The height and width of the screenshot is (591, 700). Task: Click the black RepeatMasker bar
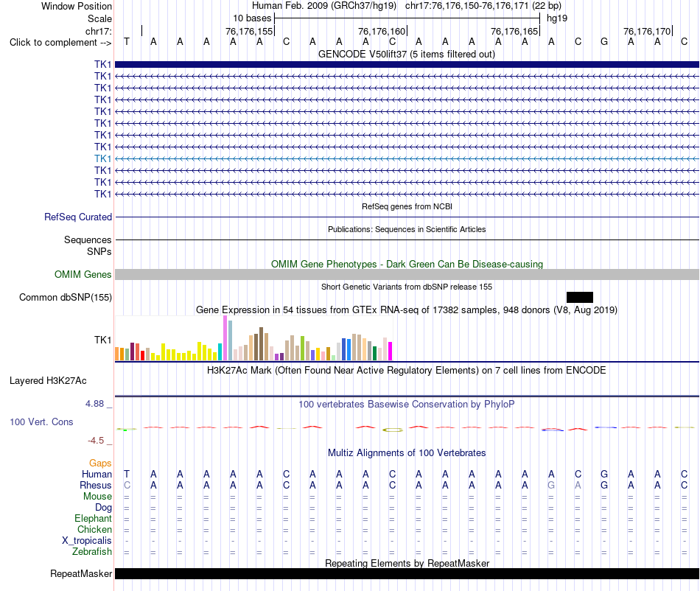[407, 573]
